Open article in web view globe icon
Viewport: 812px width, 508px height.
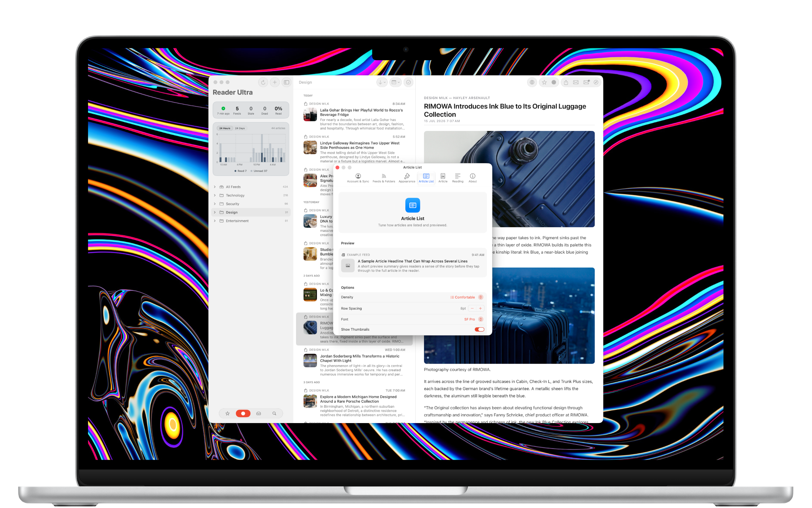(532, 82)
